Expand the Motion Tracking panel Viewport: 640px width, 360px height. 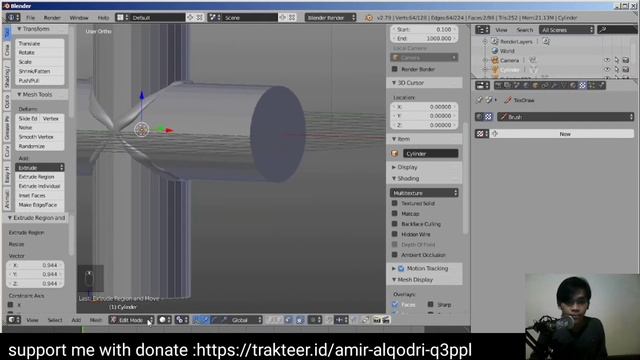click(394, 268)
